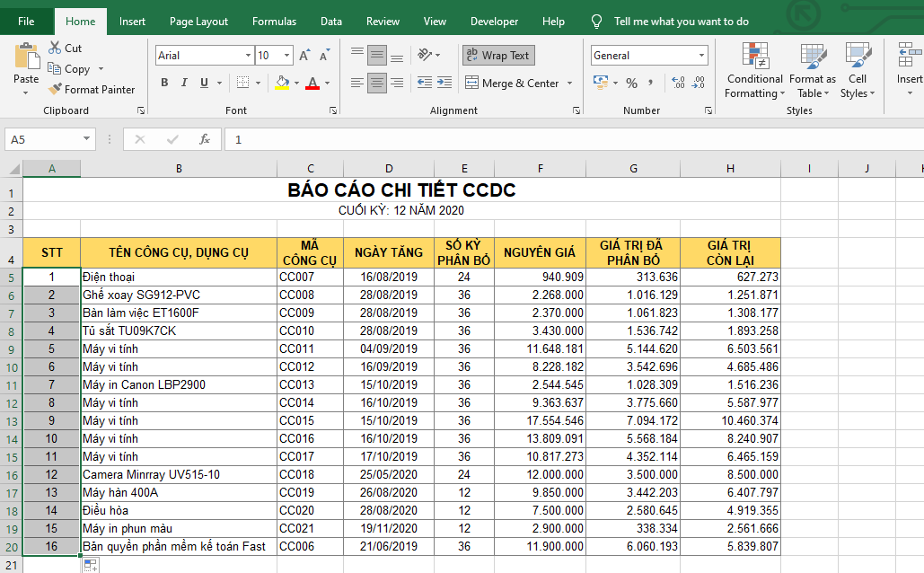Open the Page Layout tab
This screenshot has height=573, width=924.
pos(198,22)
